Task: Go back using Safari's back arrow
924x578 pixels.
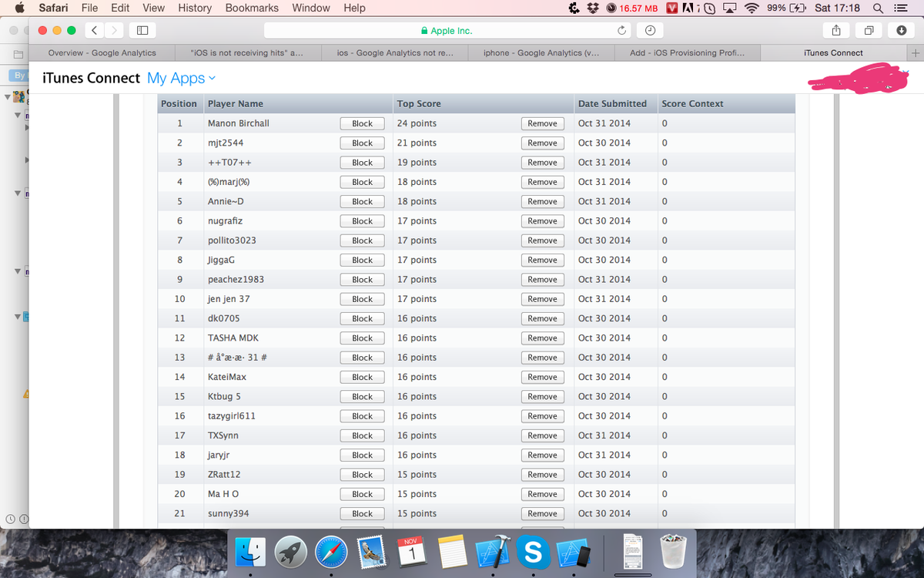Action: click(94, 31)
